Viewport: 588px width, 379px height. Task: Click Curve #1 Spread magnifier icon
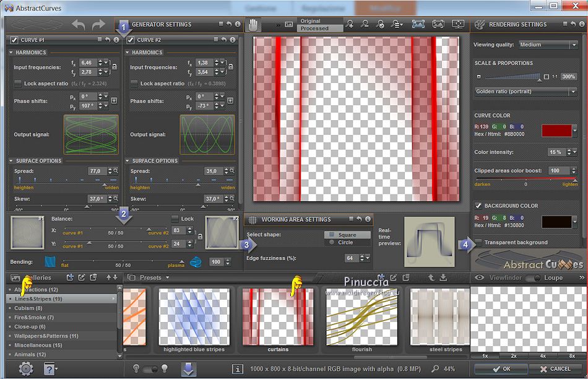point(116,171)
